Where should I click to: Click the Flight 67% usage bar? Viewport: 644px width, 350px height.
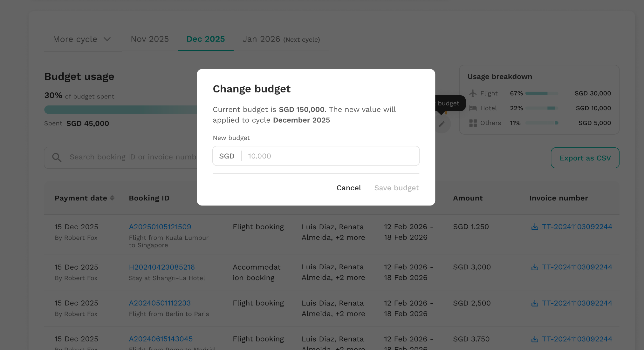point(542,93)
